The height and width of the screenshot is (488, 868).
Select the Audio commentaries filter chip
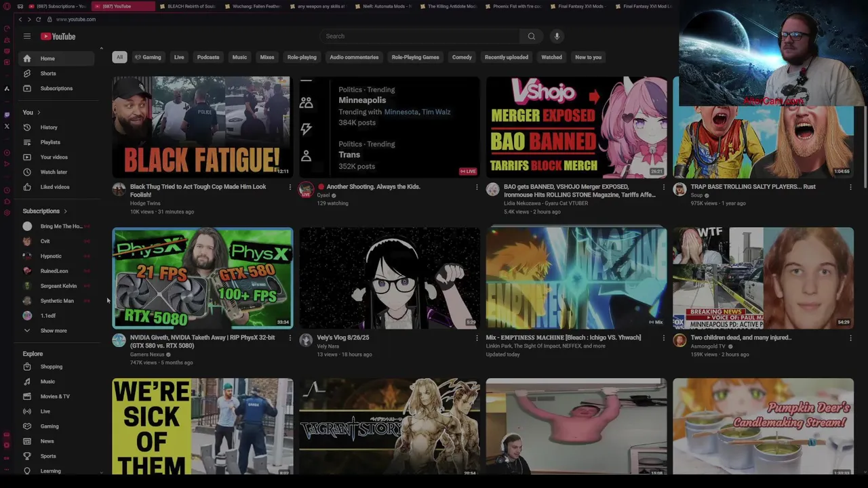point(354,57)
